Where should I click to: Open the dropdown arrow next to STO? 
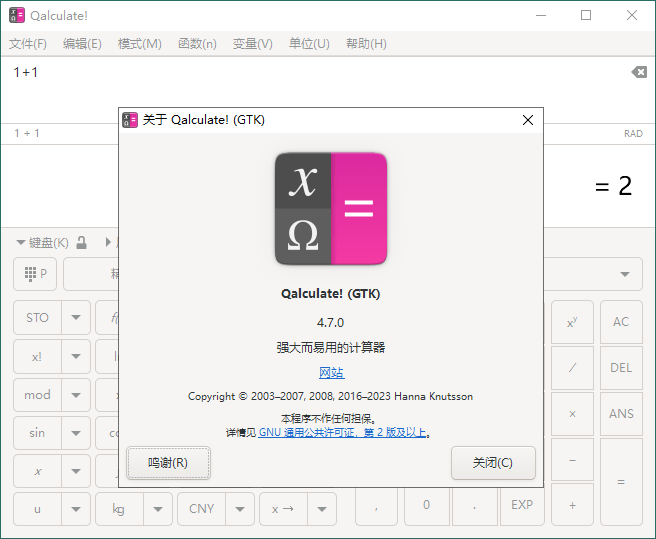(76, 318)
